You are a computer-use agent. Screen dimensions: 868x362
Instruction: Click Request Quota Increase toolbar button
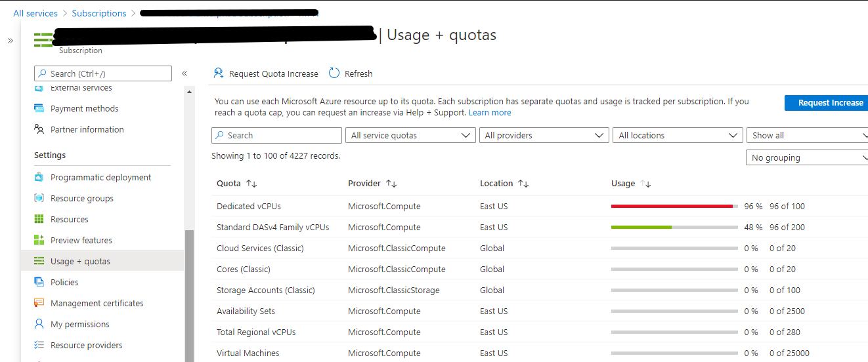tap(265, 73)
